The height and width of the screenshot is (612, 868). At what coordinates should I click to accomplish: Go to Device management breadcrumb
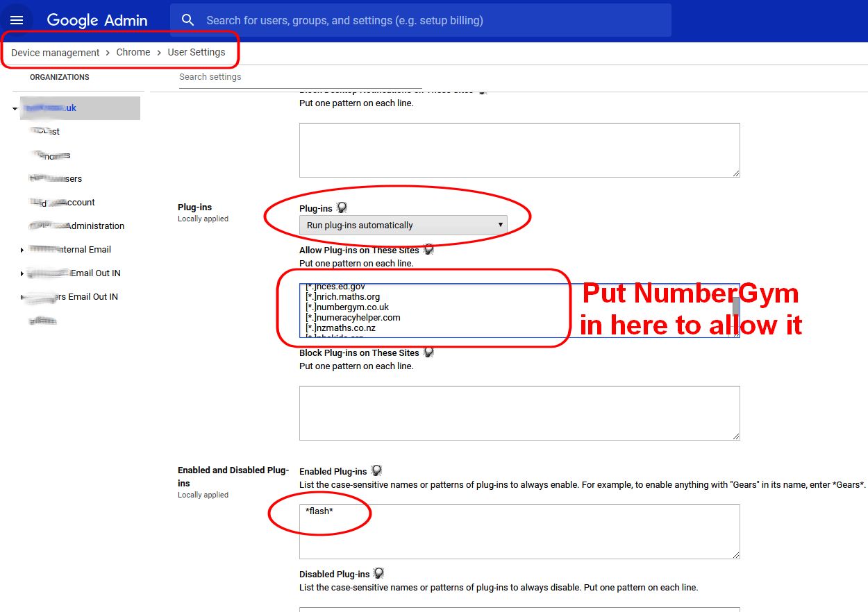pos(56,53)
